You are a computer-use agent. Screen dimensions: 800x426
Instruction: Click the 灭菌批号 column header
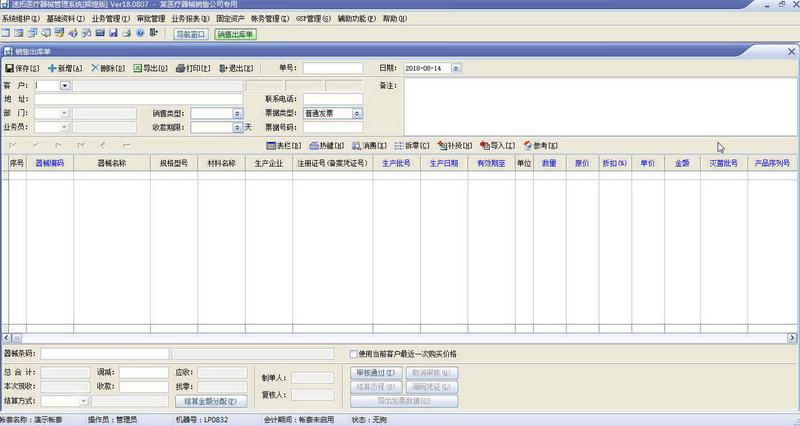tap(723, 163)
